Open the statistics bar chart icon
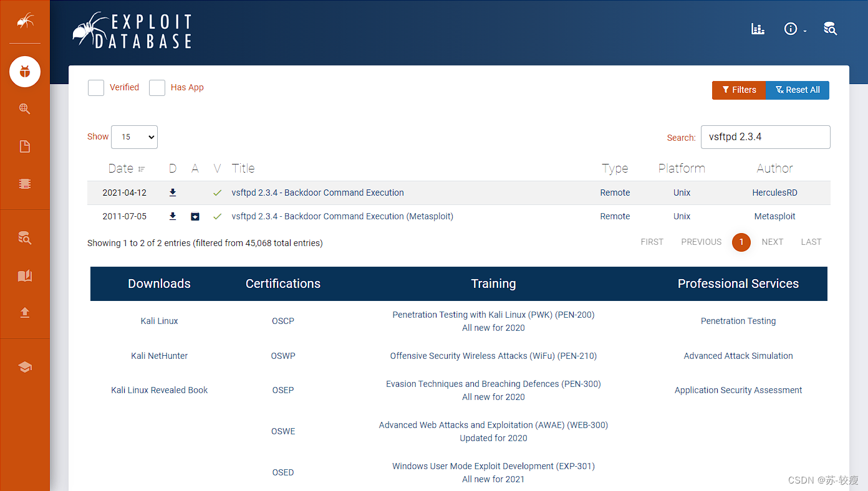868x491 pixels. coord(758,29)
